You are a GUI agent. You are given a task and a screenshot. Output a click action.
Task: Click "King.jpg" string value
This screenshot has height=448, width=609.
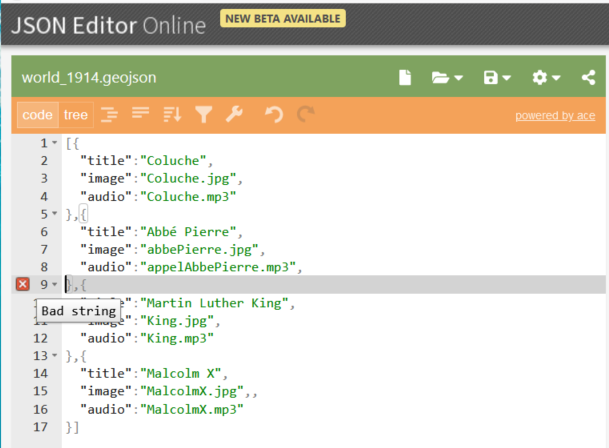coord(177,321)
